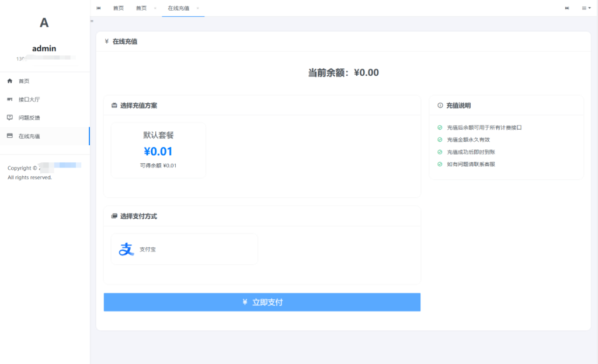Screen dimensions: 598x364
Task: Open the hamburger dropdown at top right
Action: [x=584, y=8]
